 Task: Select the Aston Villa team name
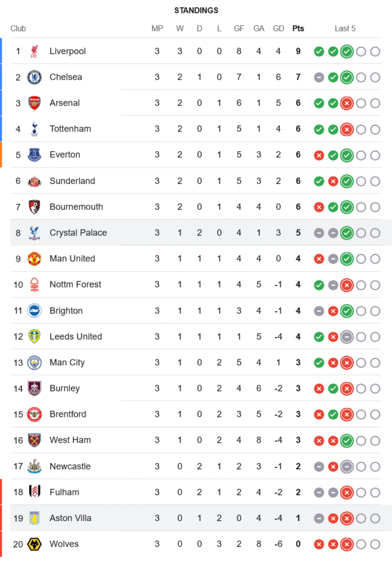click(71, 518)
